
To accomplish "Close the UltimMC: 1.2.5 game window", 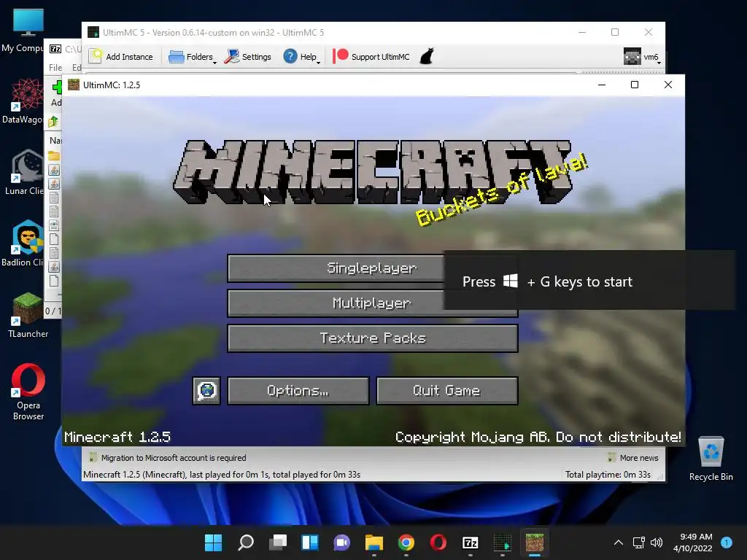I will click(668, 85).
